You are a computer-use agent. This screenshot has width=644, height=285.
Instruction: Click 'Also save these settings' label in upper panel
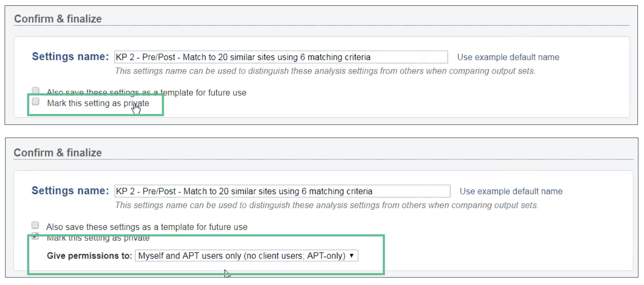[x=146, y=93]
